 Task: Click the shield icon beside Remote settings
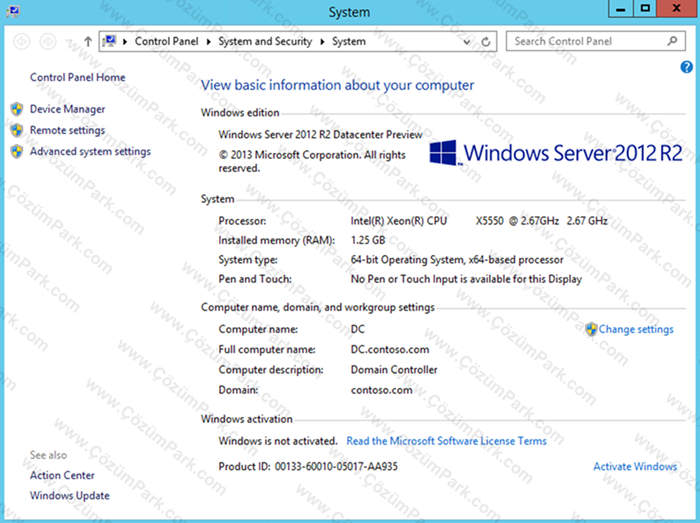coord(17,130)
